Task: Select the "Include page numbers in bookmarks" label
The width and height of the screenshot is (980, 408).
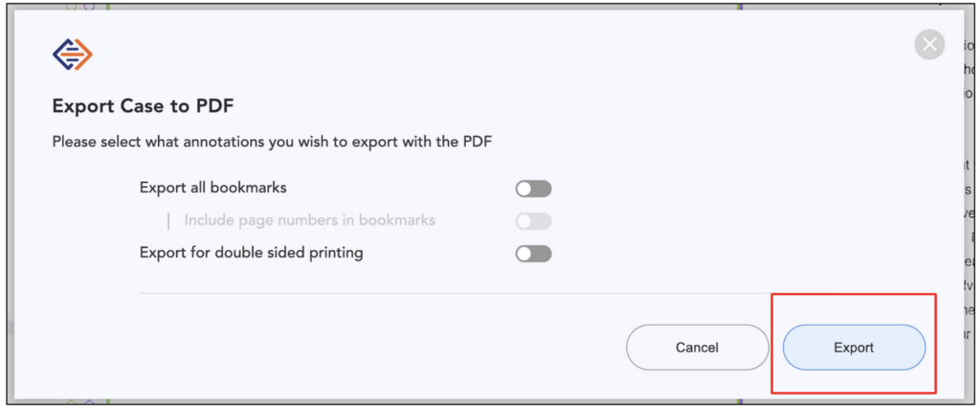Action: 309,220
